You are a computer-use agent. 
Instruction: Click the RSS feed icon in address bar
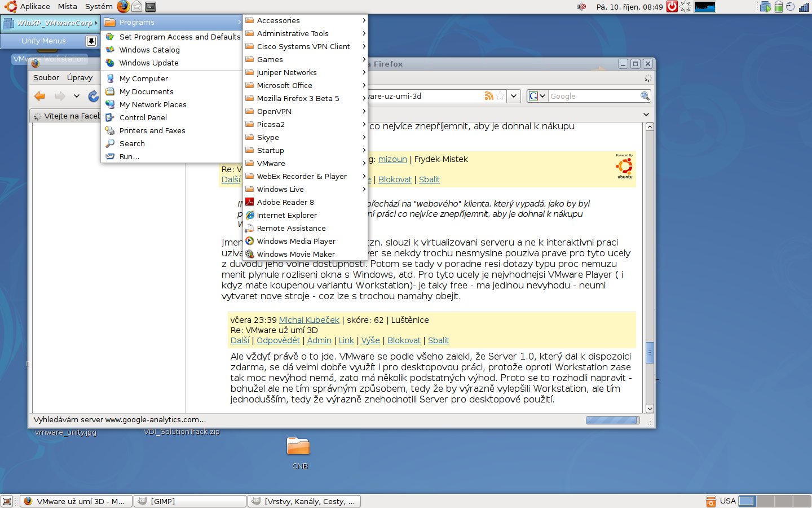point(489,96)
